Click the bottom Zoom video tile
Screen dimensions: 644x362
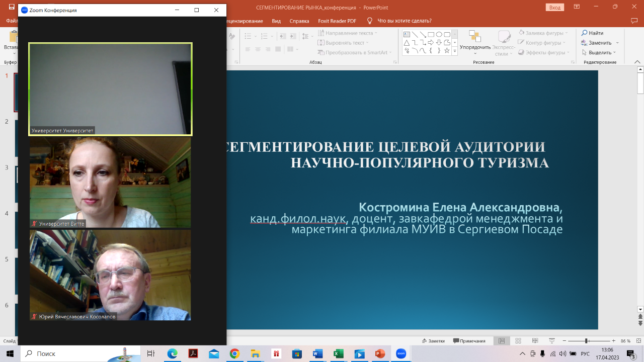tap(110, 276)
